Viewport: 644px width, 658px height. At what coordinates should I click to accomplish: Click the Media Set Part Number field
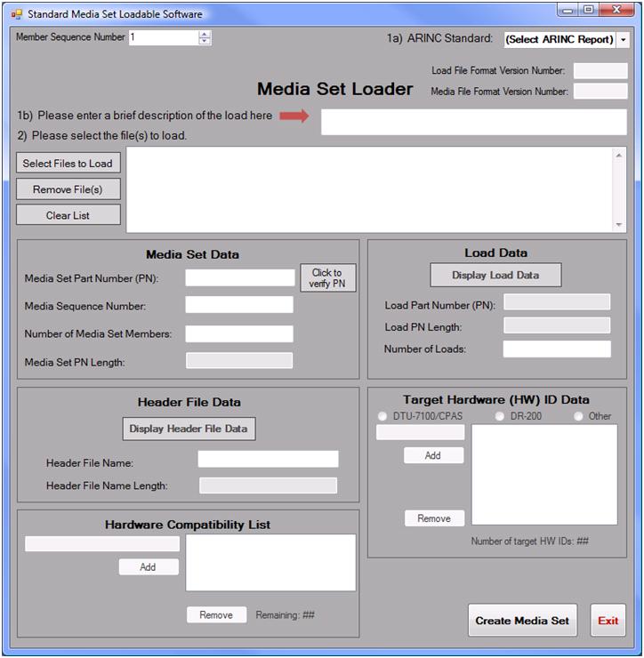coord(239,277)
